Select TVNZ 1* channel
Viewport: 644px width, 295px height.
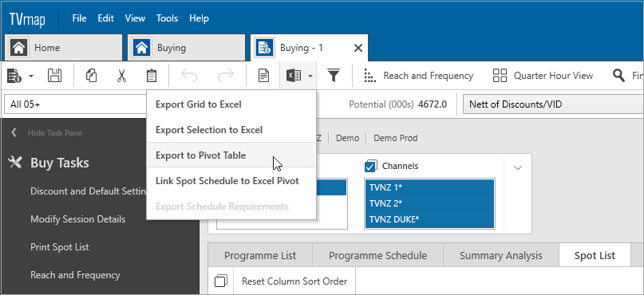click(x=429, y=187)
